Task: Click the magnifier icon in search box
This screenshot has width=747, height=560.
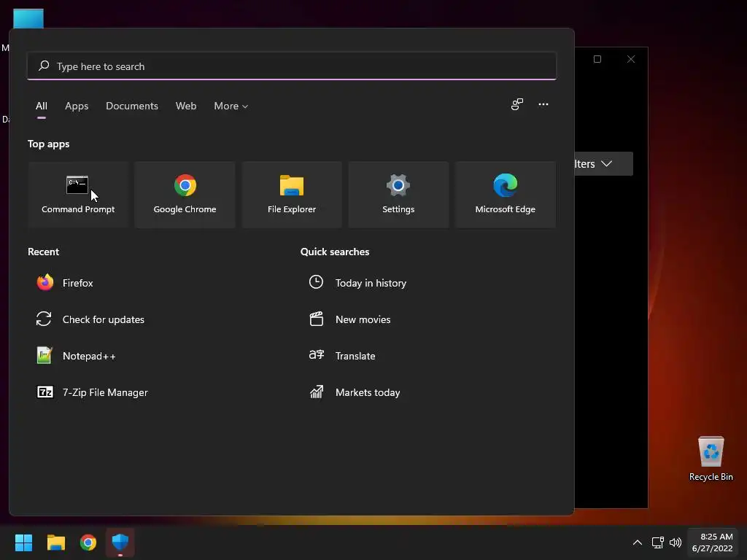Action: (x=44, y=66)
